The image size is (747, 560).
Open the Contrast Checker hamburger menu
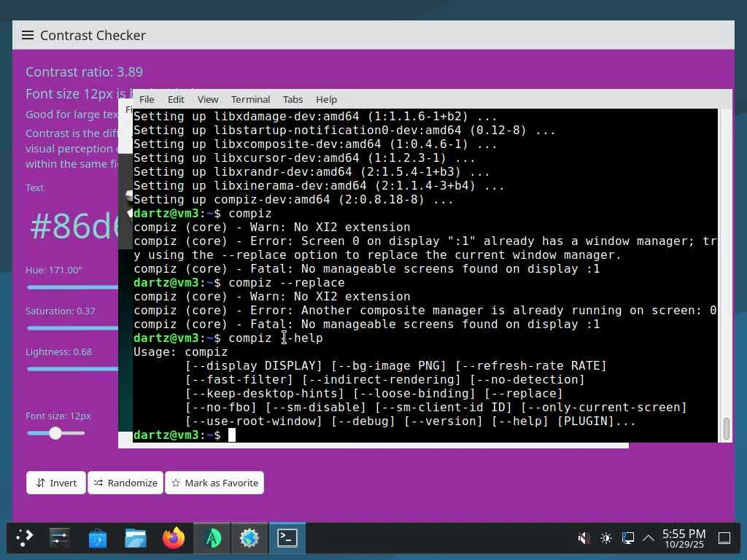28,35
